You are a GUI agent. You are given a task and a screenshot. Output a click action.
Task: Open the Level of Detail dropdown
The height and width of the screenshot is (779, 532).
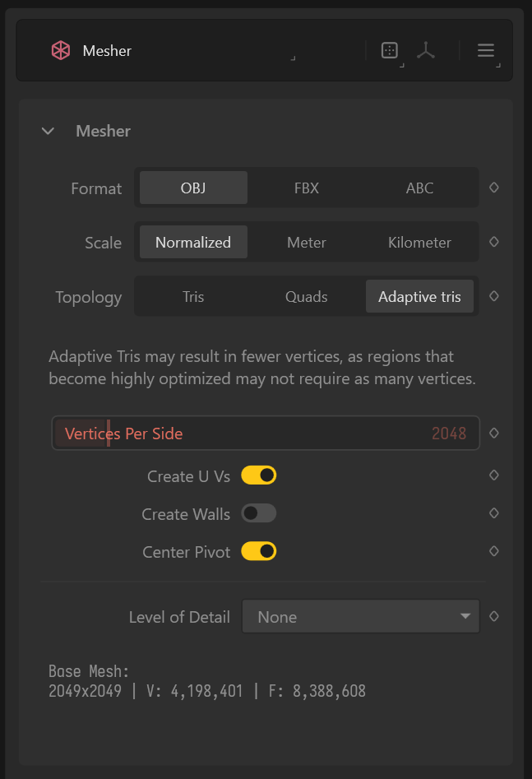pyautogui.click(x=360, y=616)
